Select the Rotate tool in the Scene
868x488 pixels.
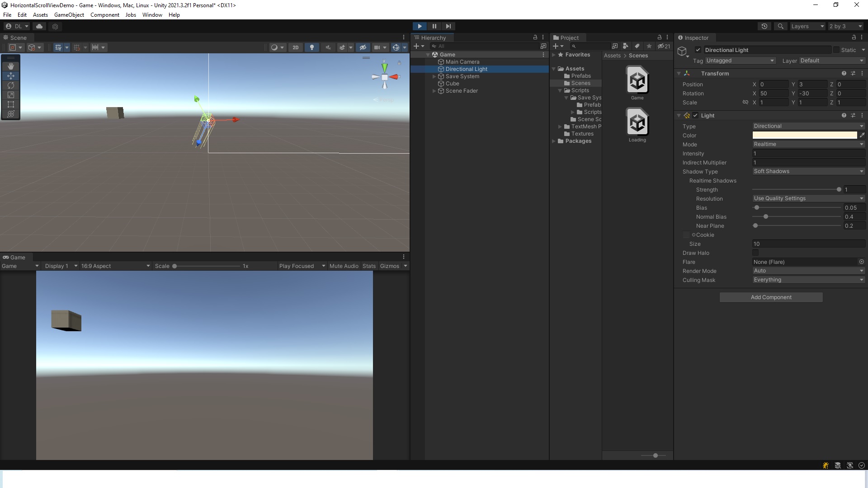coord(11,85)
